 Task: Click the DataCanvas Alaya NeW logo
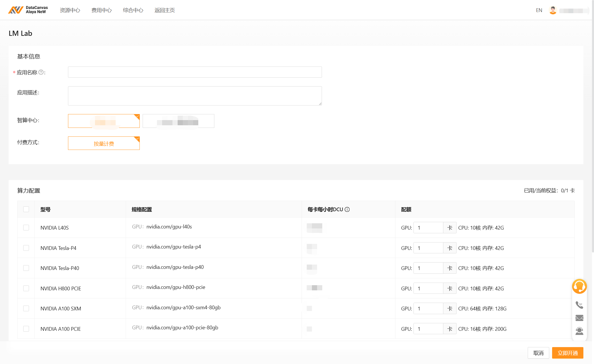point(28,10)
